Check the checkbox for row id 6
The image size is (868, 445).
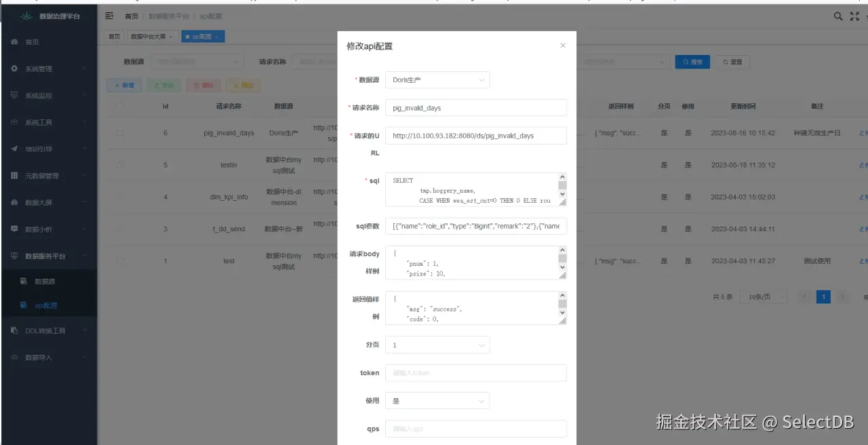click(120, 132)
